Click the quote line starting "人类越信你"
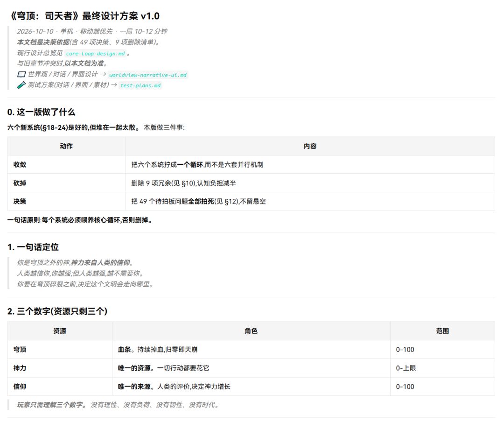Screen dimensions: 504x422 pyautogui.click(x=80, y=274)
